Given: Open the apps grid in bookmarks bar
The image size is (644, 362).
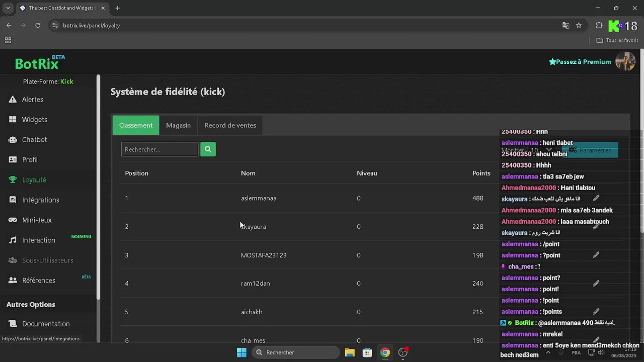Looking at the screenshot, I should (x=8, y=40).
